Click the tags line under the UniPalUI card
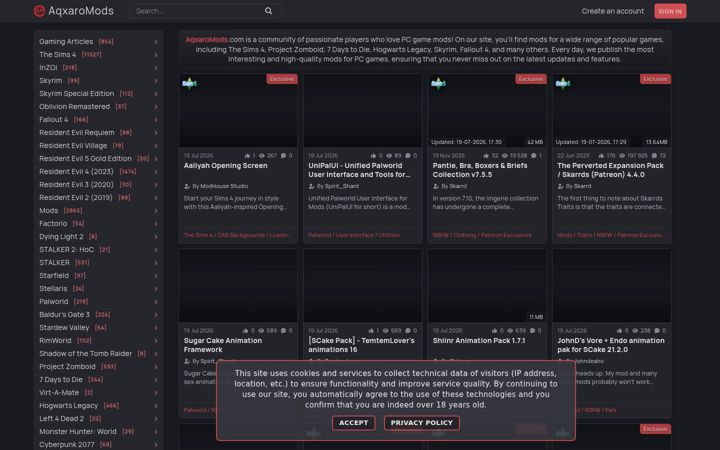This screenshot has width=720, height=450. click(354, 235)
